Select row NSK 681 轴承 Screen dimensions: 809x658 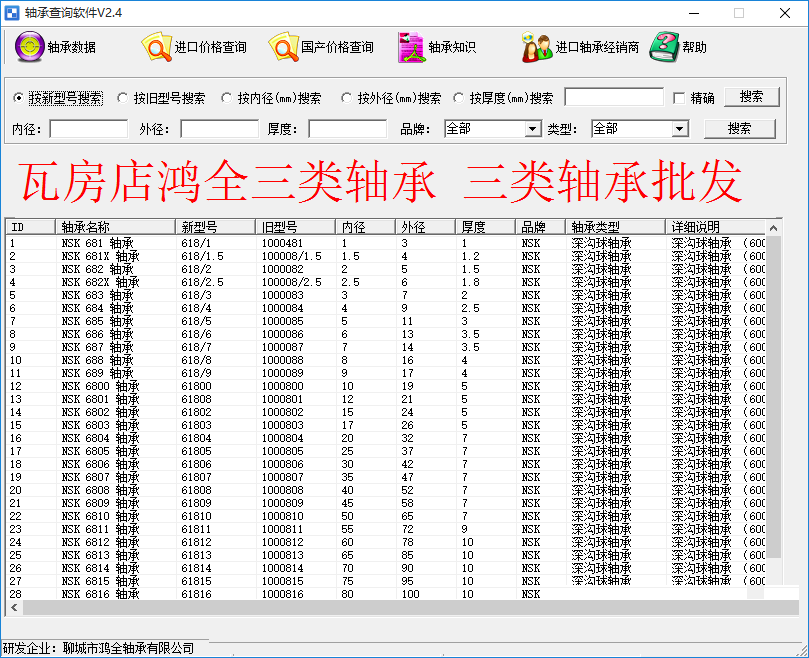(386, 243)
